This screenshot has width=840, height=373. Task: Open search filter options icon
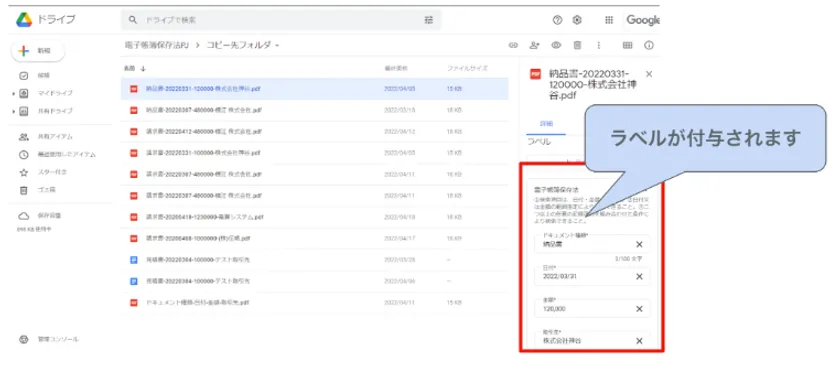point(429,20)
